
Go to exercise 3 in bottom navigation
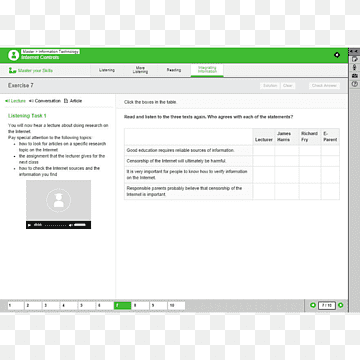51,306
